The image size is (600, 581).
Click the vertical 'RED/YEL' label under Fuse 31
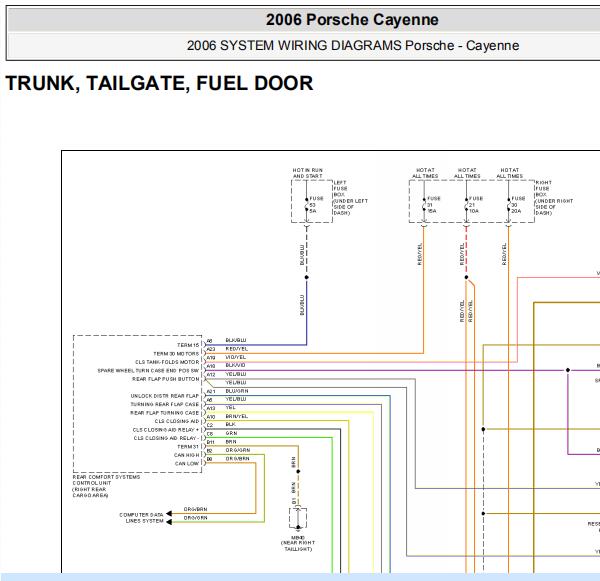419,254
